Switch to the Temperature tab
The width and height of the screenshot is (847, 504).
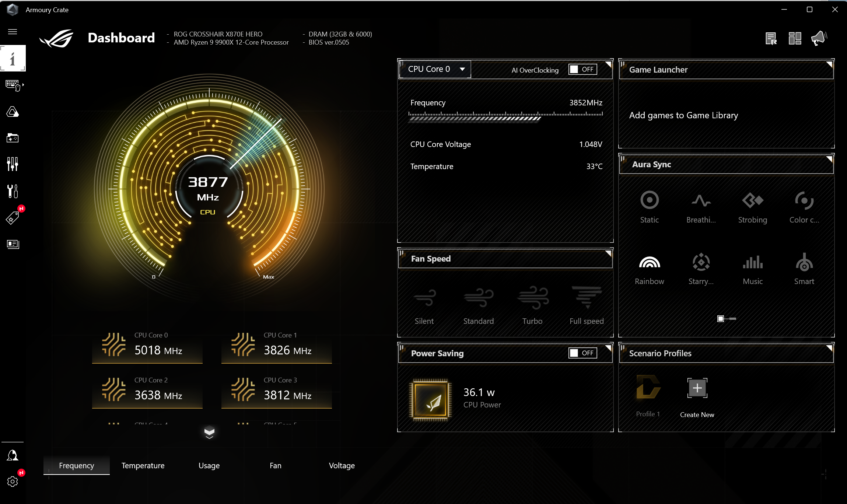(143, 465)
